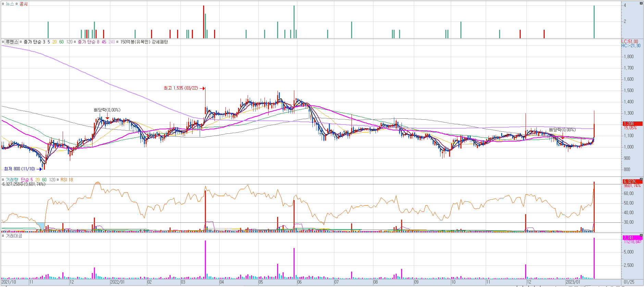
Task: Click the red current price tag 1,208
Action: pos(632,123)
